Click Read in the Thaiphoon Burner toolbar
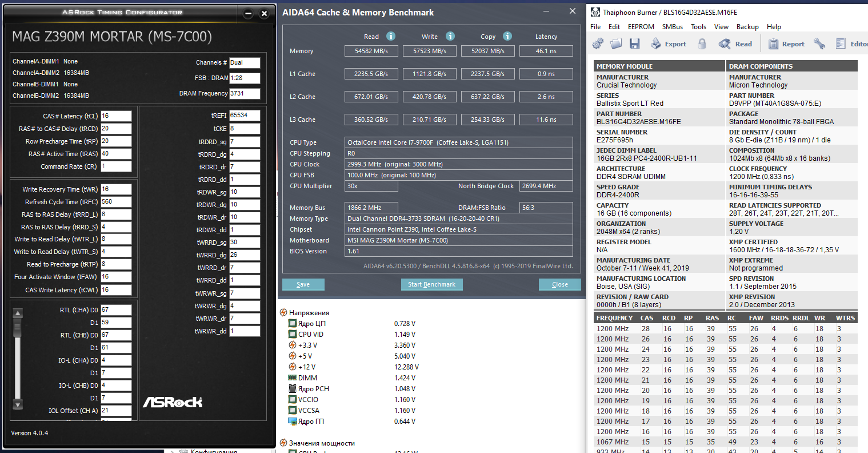The image size is (868, 453). click(735, 44)
